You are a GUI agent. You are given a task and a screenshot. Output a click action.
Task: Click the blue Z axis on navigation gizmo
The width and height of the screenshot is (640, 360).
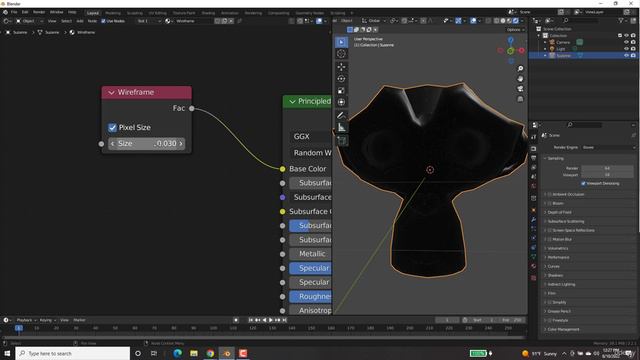point(511,40)
